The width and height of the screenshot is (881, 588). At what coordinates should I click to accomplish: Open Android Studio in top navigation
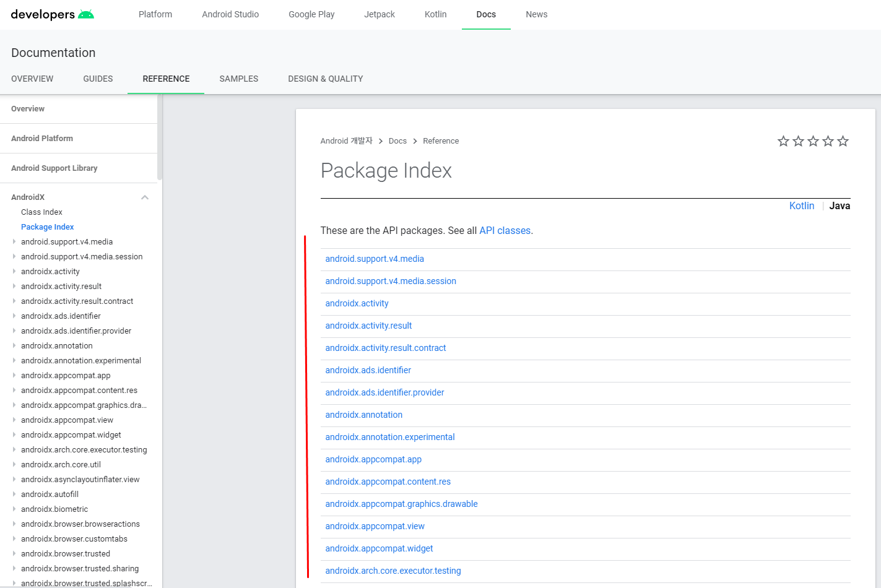point(230,14)
